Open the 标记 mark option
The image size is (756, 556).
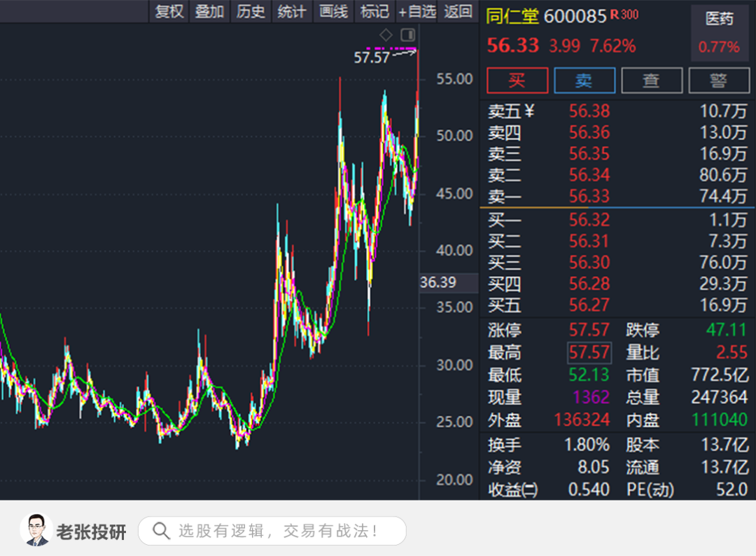(374, 11)
